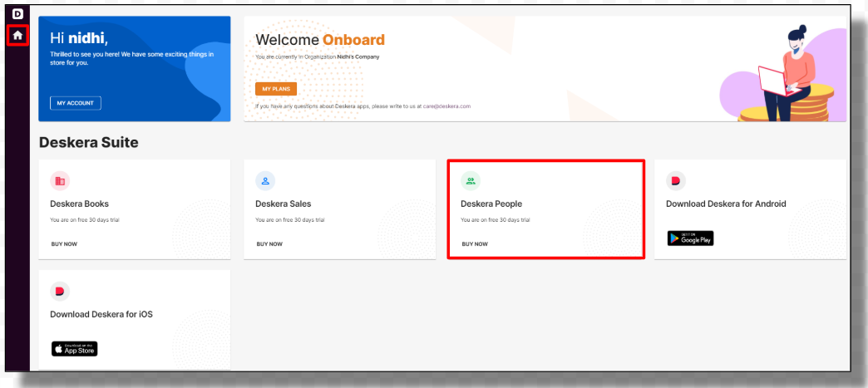Viewport: 868px width, 388px height.
Task: Click the Deskera Suite heading
Action: click(x=89, y=143)
